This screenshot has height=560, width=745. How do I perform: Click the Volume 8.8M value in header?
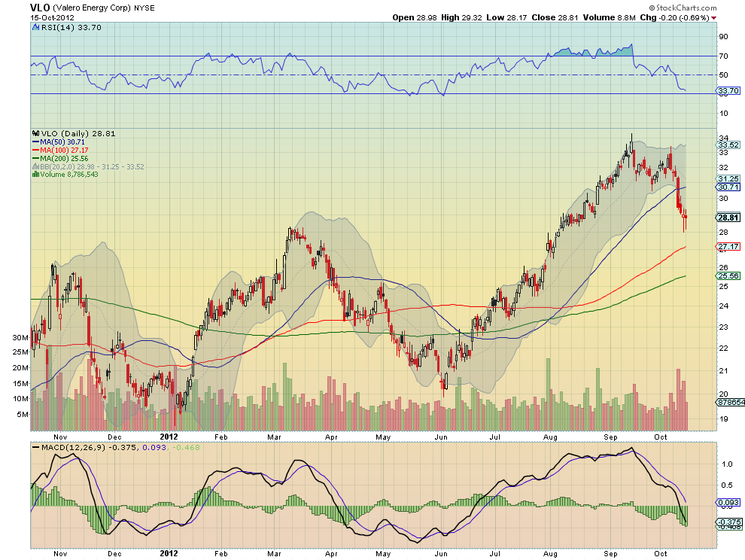pyautogui.click(x=609, y=17)
